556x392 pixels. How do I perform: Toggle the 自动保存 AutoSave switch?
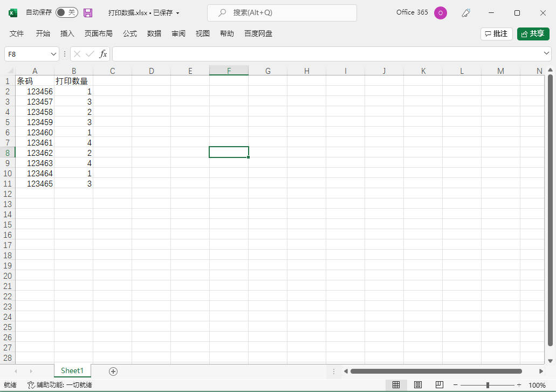pyautogui.click(x=67, y=12)
